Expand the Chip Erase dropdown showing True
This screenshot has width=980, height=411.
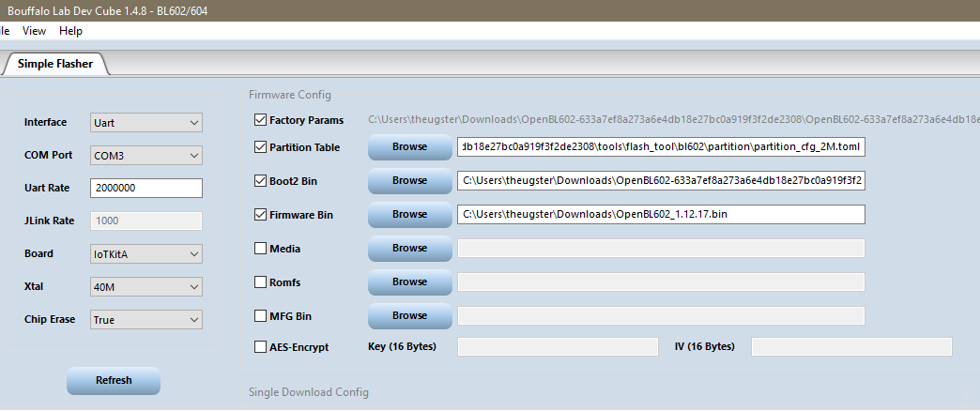tap(146, 319)
